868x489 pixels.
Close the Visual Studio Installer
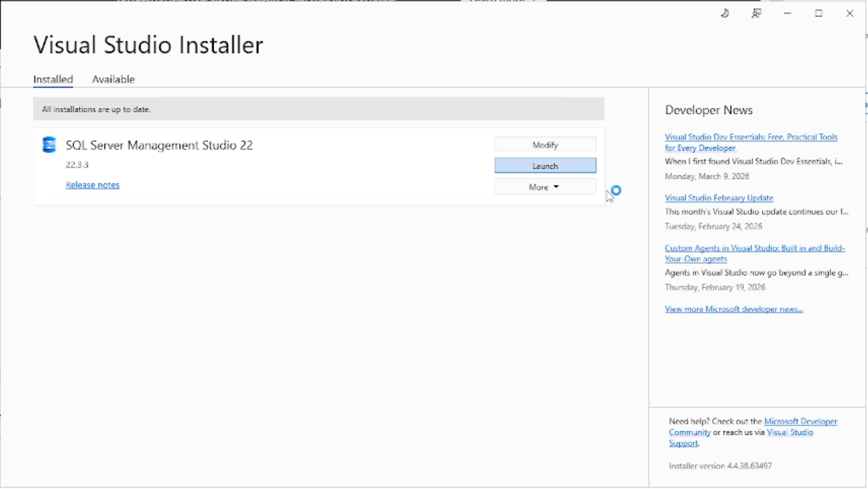tap(849, 13)
